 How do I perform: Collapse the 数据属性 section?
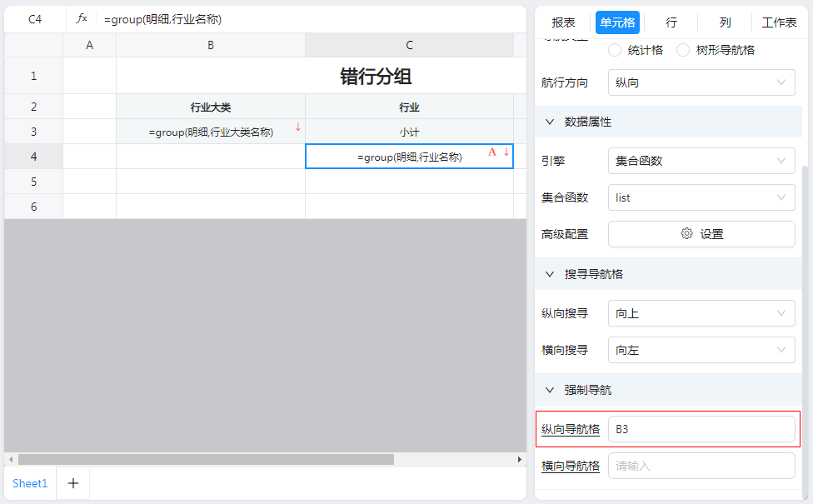[550, 122]
